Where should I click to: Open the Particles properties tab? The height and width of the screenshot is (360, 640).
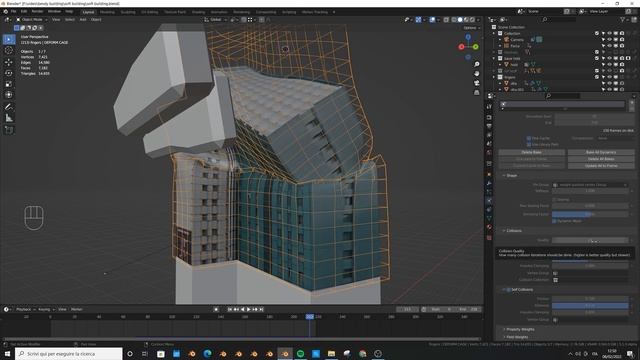(x=489, y=192)
